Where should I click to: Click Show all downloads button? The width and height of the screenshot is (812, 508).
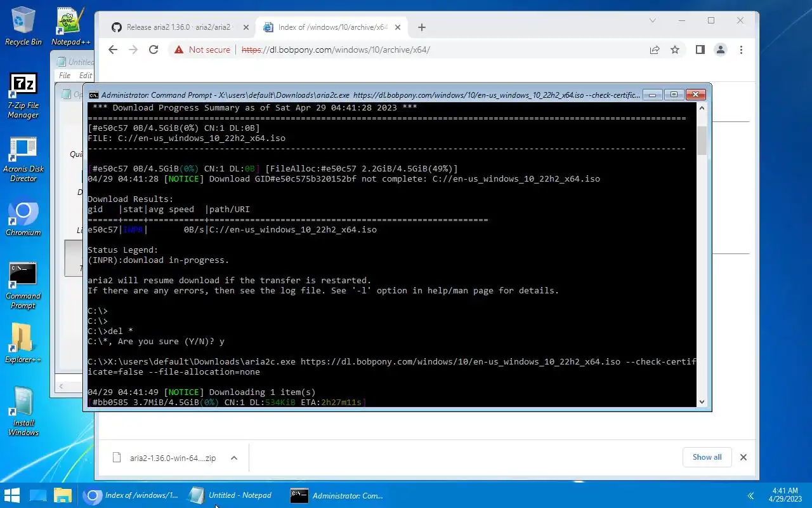pyautogui.click(x=707, y=457)
